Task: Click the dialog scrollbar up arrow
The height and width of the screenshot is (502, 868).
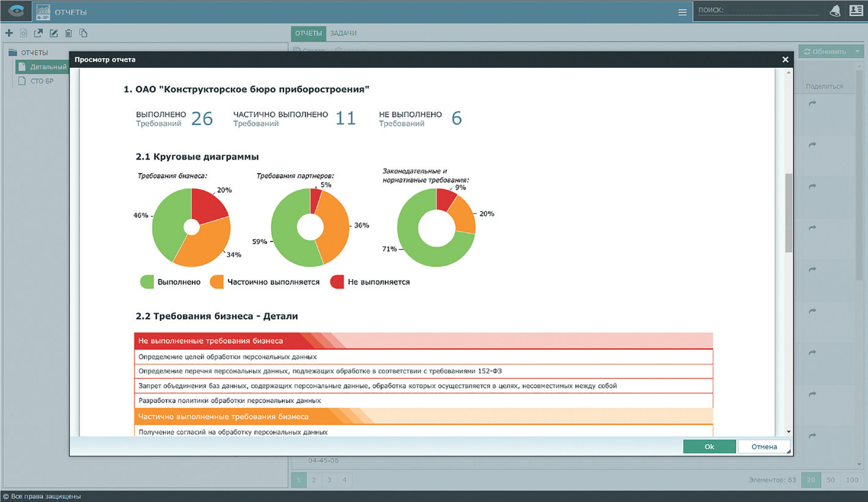Action: pyautogui.click(x=789, y=73)
